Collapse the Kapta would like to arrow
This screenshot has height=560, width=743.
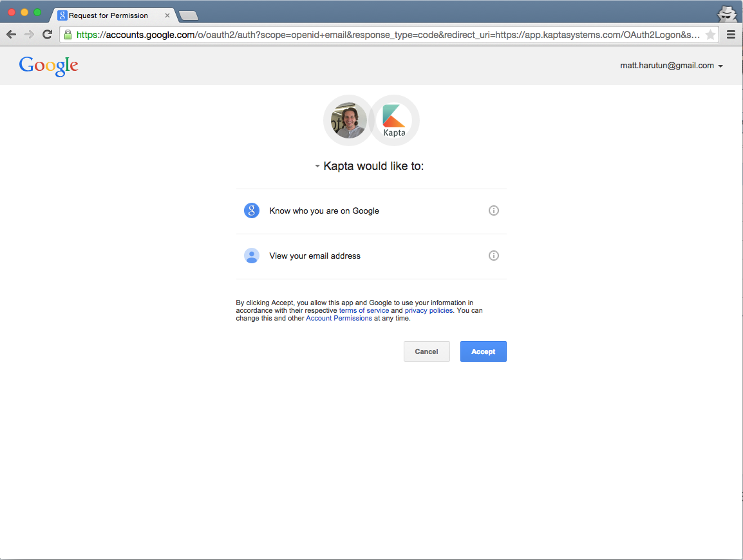click(317, 166)
